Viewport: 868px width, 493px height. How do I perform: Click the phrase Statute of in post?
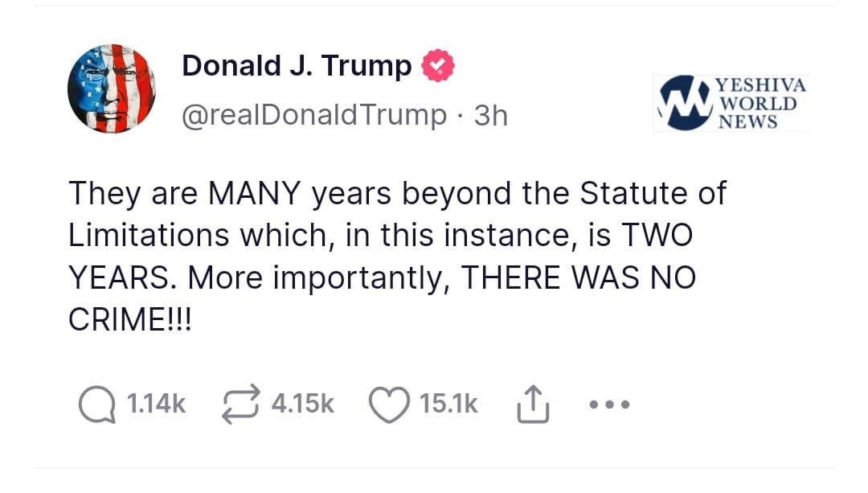[x=653, y=194]
